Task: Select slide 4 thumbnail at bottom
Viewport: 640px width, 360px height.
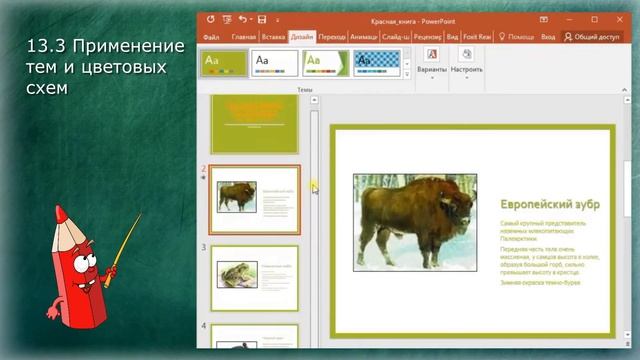Action: 255,336
